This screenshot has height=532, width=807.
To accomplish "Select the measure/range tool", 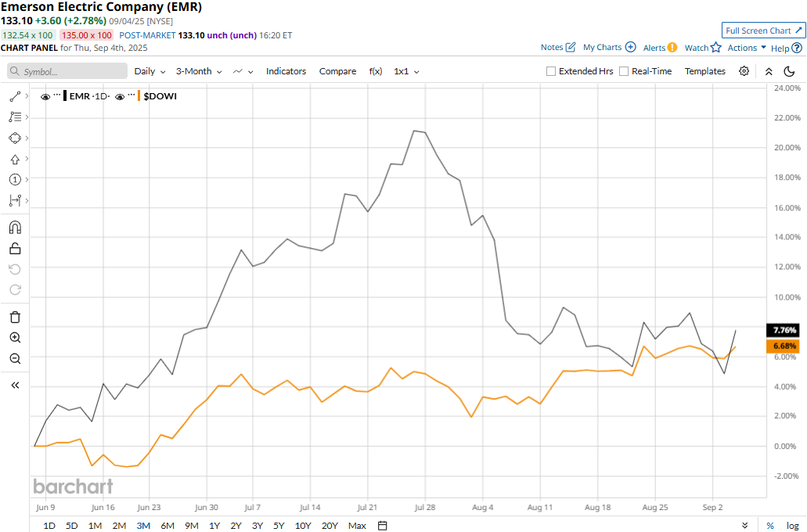I will [15, 200].
